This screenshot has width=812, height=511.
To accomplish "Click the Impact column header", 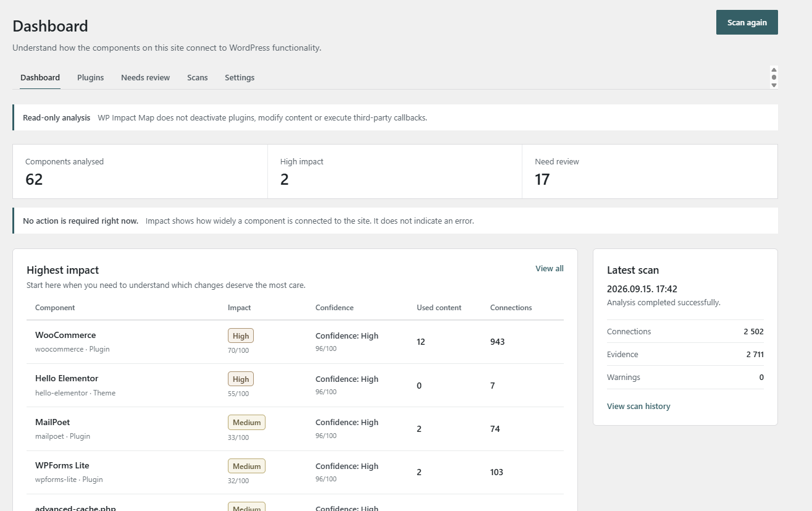I will click(240, 307).
